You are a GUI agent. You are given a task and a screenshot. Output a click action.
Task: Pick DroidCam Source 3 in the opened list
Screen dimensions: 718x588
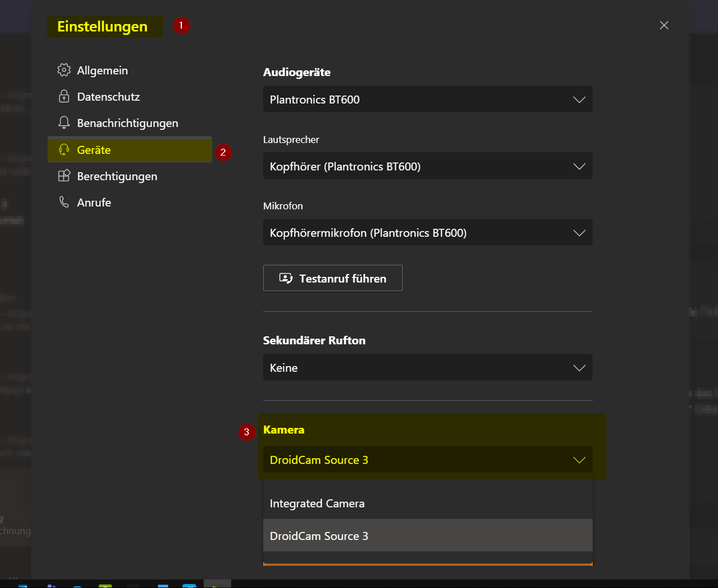(x=427, y=535)
